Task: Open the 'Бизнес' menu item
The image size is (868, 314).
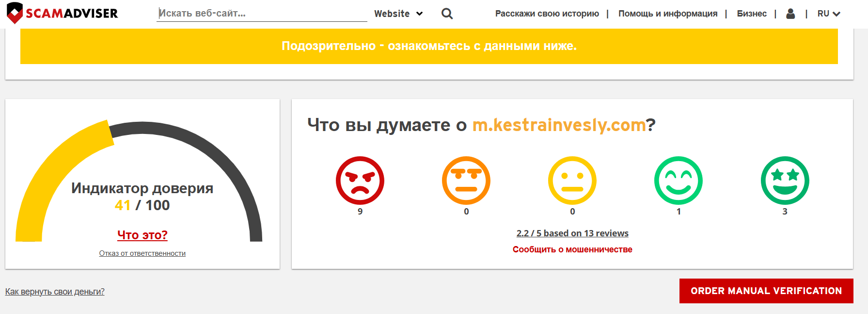Action: tap(752, 14)
